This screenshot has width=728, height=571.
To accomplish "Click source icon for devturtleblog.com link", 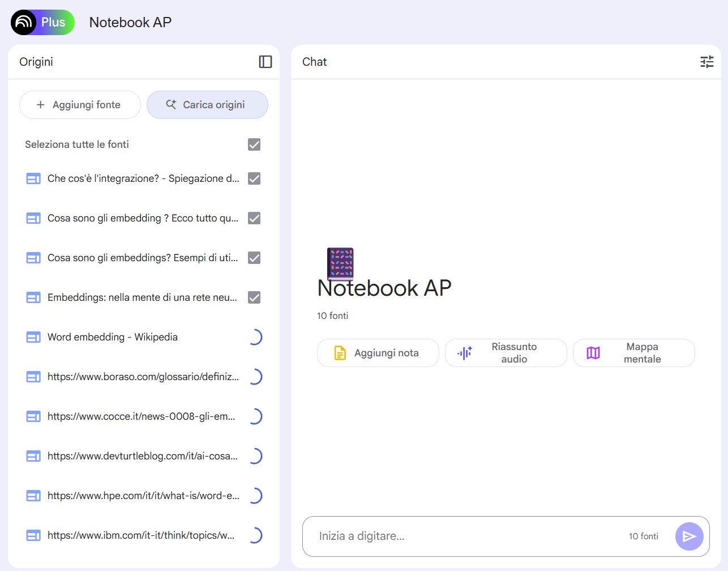I will pos(33,456).
